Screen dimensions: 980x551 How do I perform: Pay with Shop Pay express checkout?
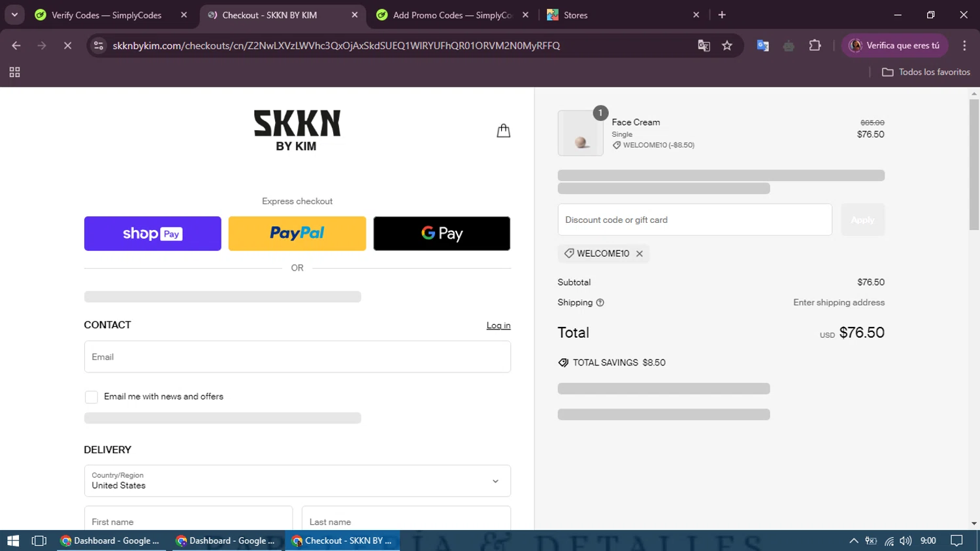[152, 233]
